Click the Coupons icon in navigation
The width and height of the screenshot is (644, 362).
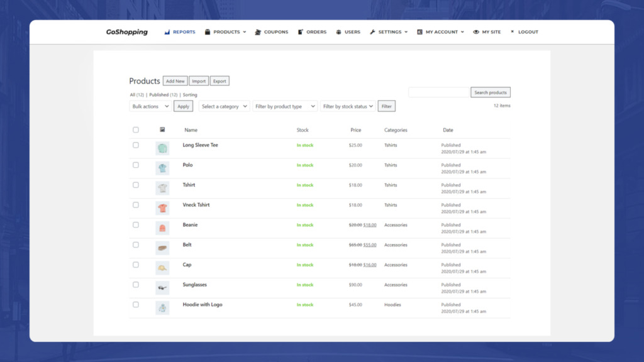pyautogui.click(x=258, y=32)
